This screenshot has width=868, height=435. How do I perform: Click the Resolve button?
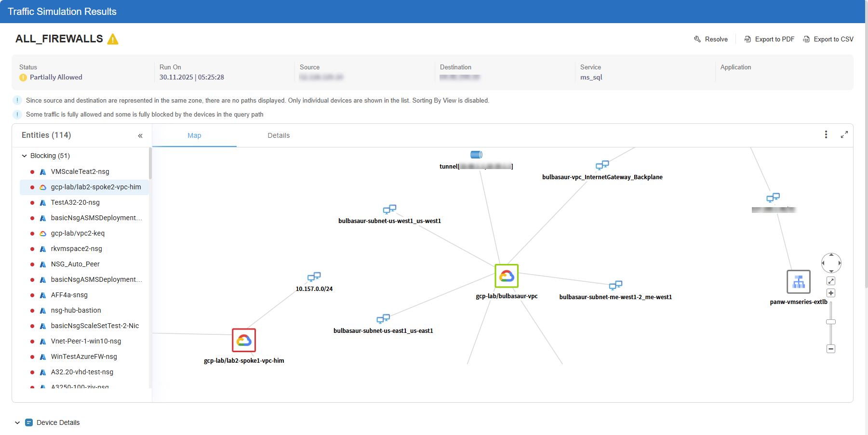pos(711,40)
